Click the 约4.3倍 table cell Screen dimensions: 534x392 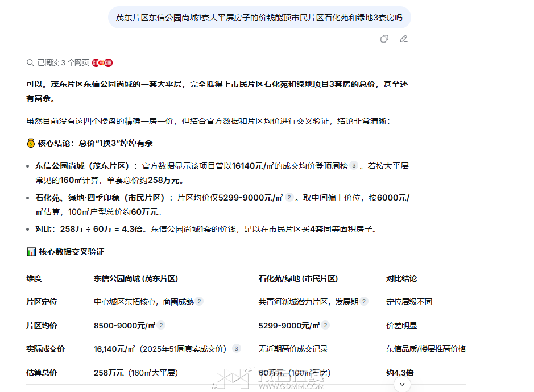coord(400,373)
